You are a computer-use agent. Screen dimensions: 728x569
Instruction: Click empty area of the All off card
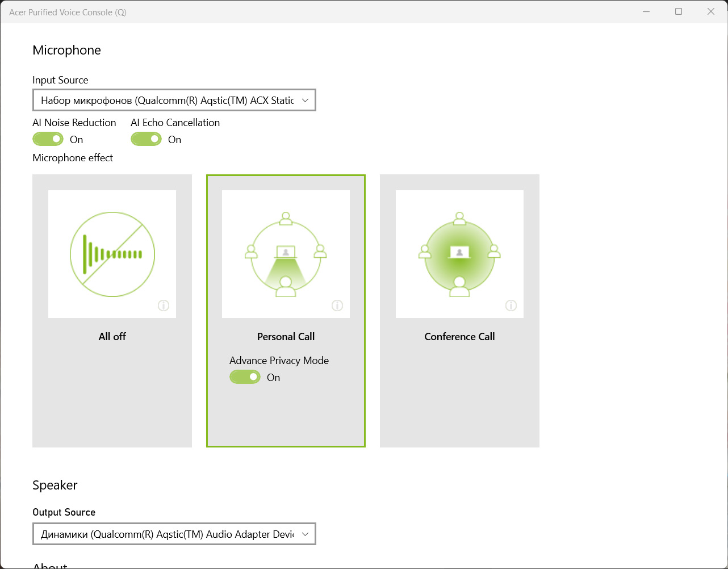[112, 398]
